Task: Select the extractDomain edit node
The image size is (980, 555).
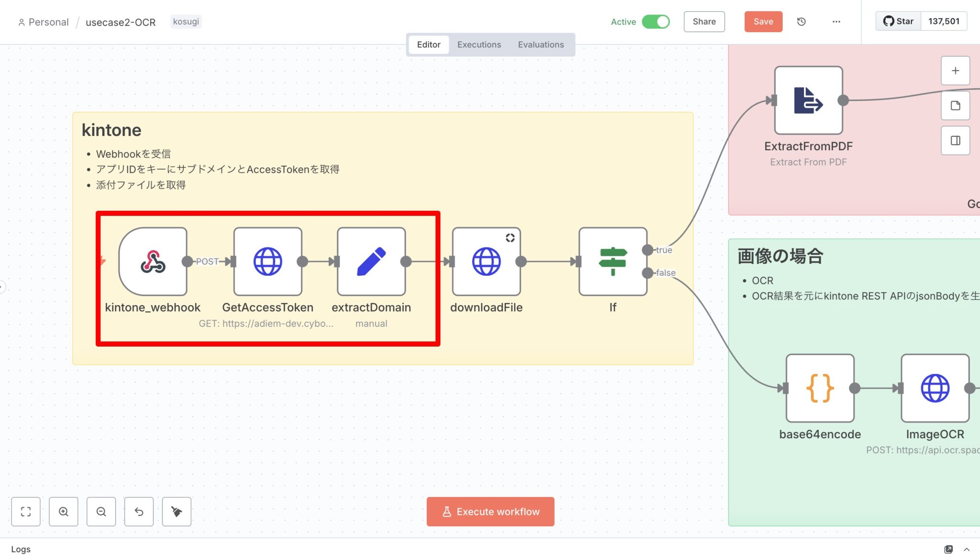Action: (371, 261)
